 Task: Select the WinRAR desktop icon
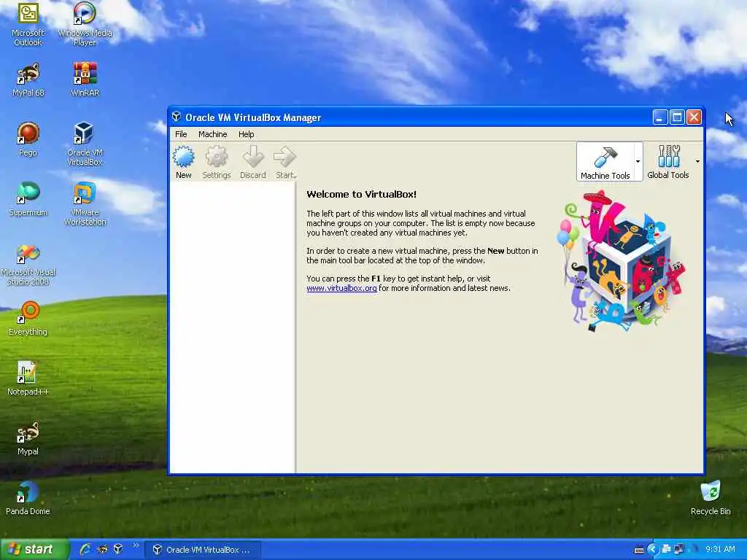(x=85, y=80)
